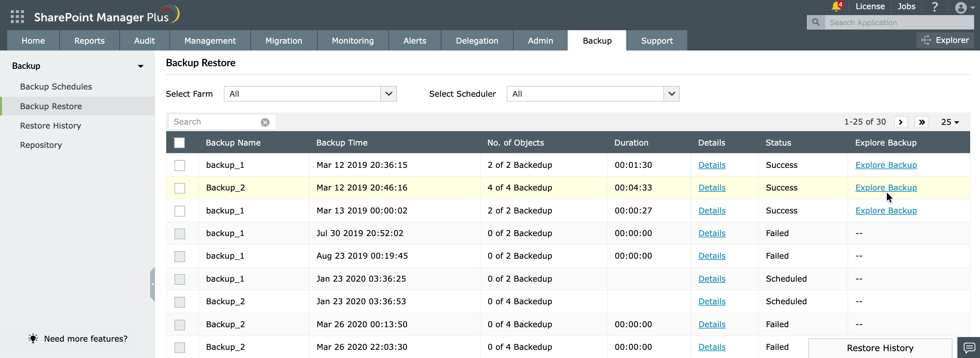980x358 pixels.
Task: Open notifications via the bell icon
Action: click(836, 7)
